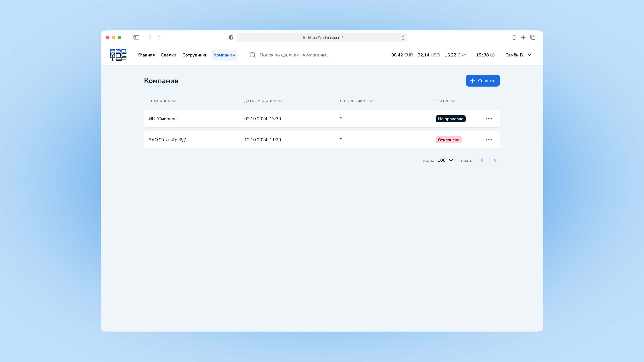The image size is (644, 362).
Task: Toggle the browser sidebar icon
Action: (x=136, y=37)
